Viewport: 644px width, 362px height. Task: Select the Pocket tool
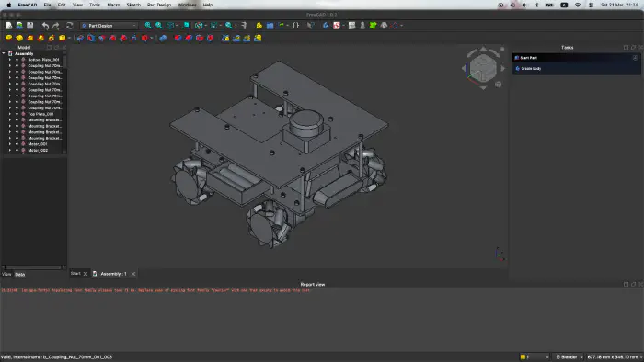point(80,38)
